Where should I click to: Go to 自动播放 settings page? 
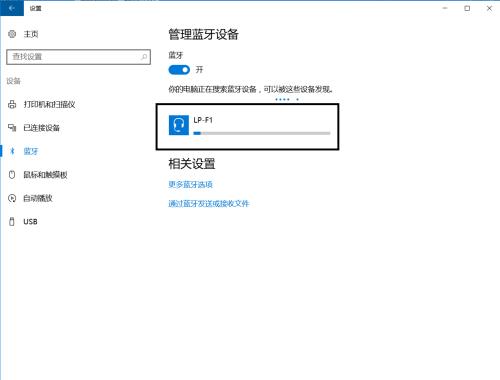[x=38, y=198]
